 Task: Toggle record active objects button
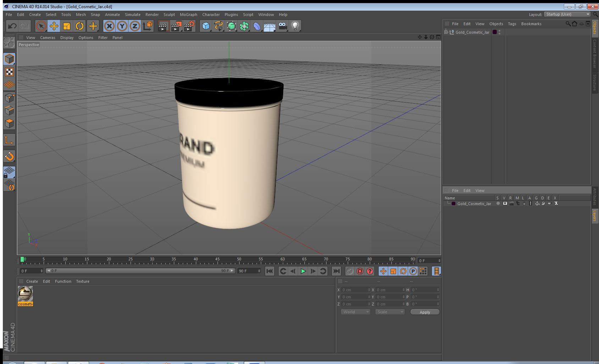(350, 271)
